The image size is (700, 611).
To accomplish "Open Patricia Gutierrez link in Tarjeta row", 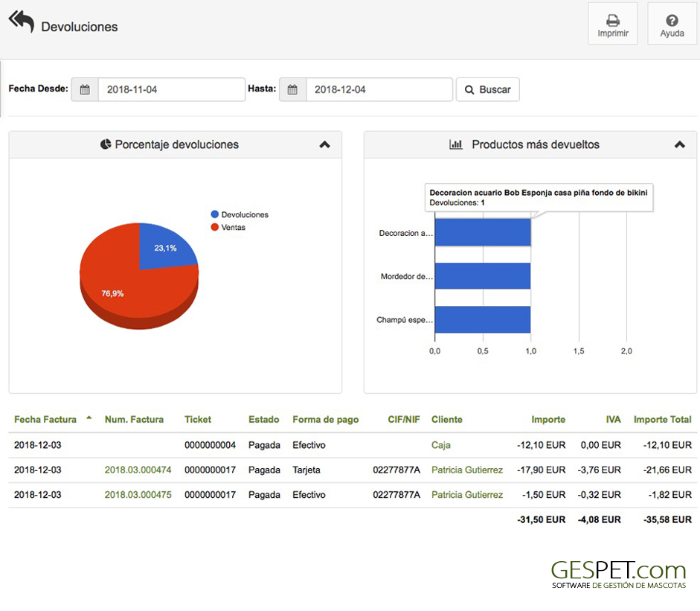I will point(467,470).
